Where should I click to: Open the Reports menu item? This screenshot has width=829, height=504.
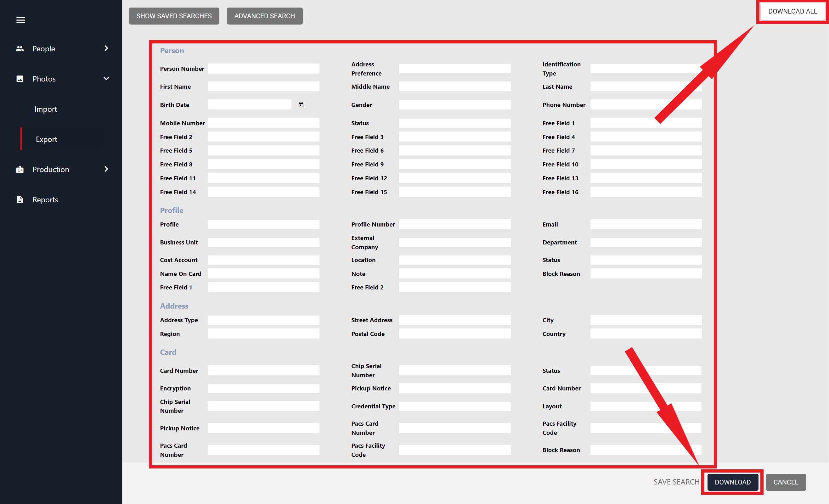coord(45,199)
